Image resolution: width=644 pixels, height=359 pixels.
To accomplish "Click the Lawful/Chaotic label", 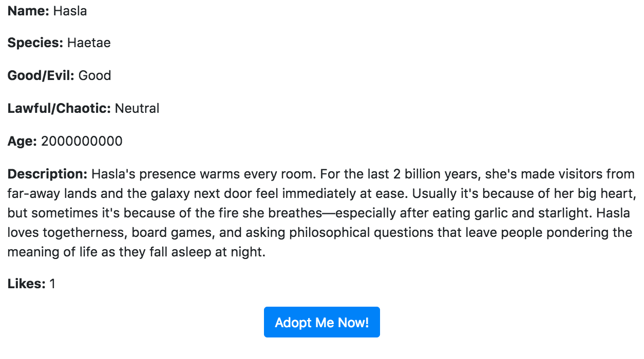I will (x=60, y=109).
